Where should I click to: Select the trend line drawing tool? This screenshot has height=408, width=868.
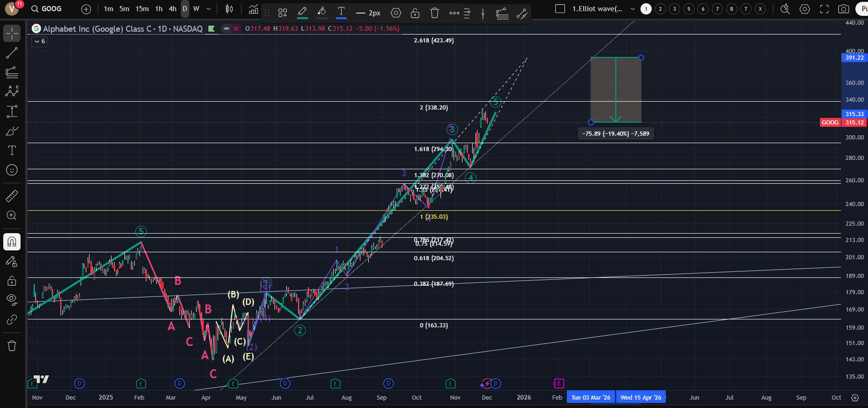12,53
